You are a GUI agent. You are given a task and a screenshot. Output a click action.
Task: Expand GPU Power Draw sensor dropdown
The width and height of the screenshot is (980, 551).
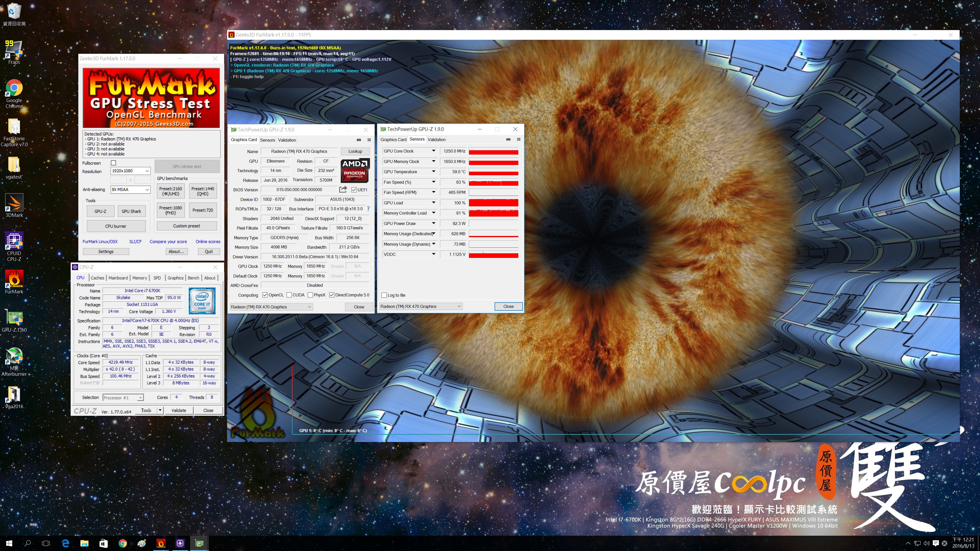tap(433, 223)
